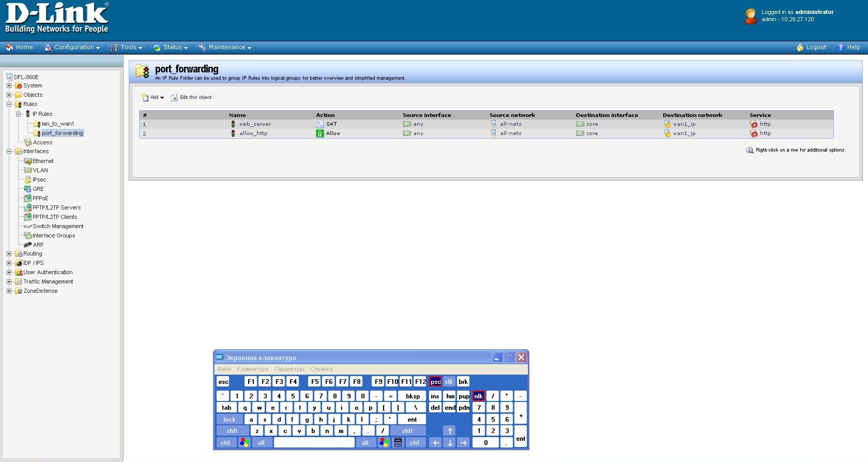This screenshot has height=462, width=868.
Task: Click the PPTP/L2TP Clients icon
Action: pos(28,217)
